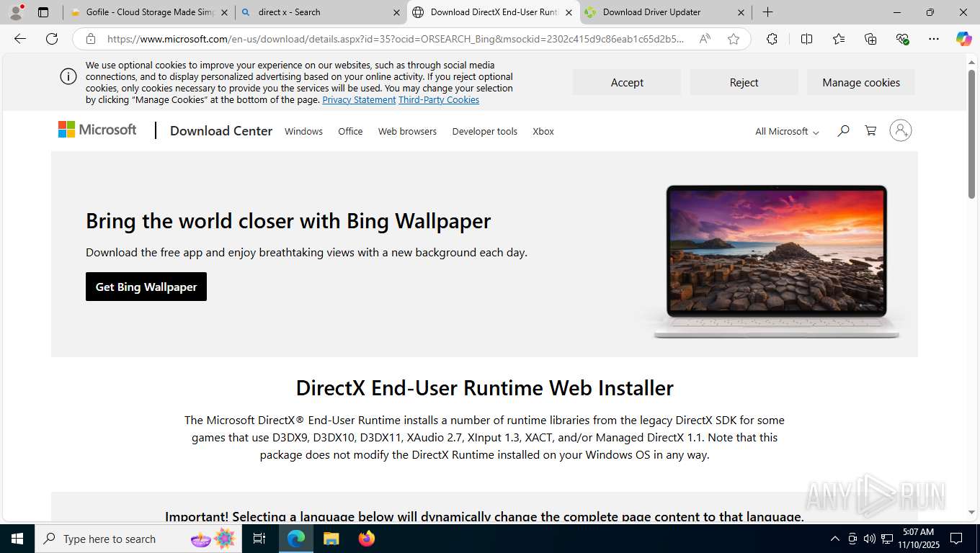Open the volume speaker tray icon
Viewport: 980px width, 553px height.
click(869, 539)
